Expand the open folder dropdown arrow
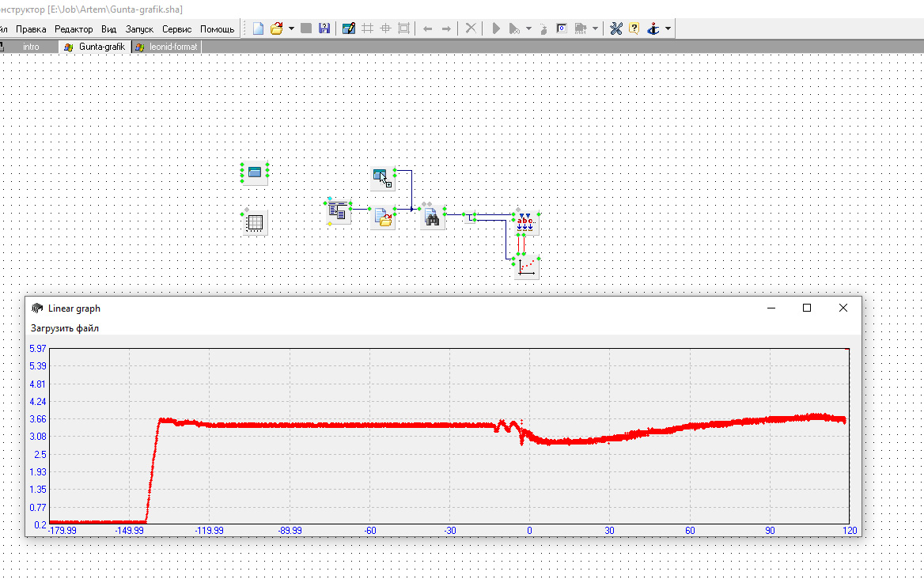Screen dimensions: 924x579 291,28
